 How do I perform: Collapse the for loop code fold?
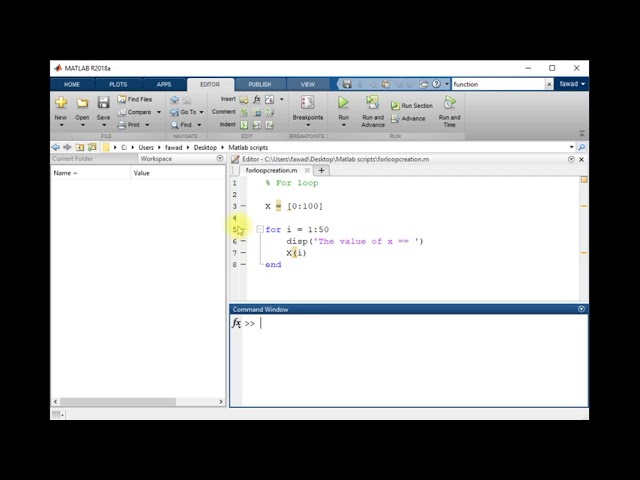point(260,229)
